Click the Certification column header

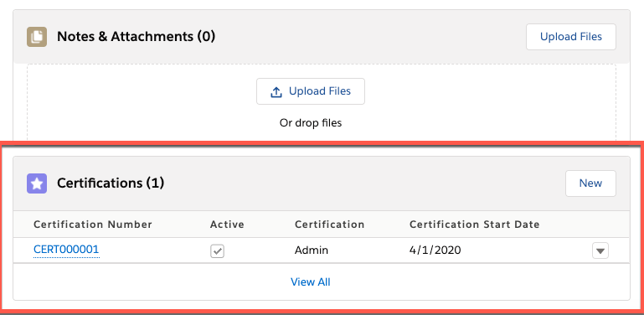click(x=329, y=225)
